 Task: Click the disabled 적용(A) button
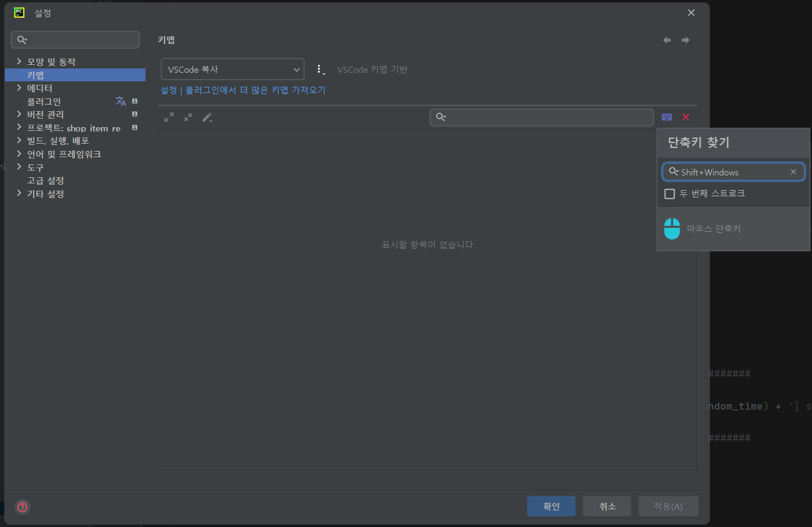point(668,506)
